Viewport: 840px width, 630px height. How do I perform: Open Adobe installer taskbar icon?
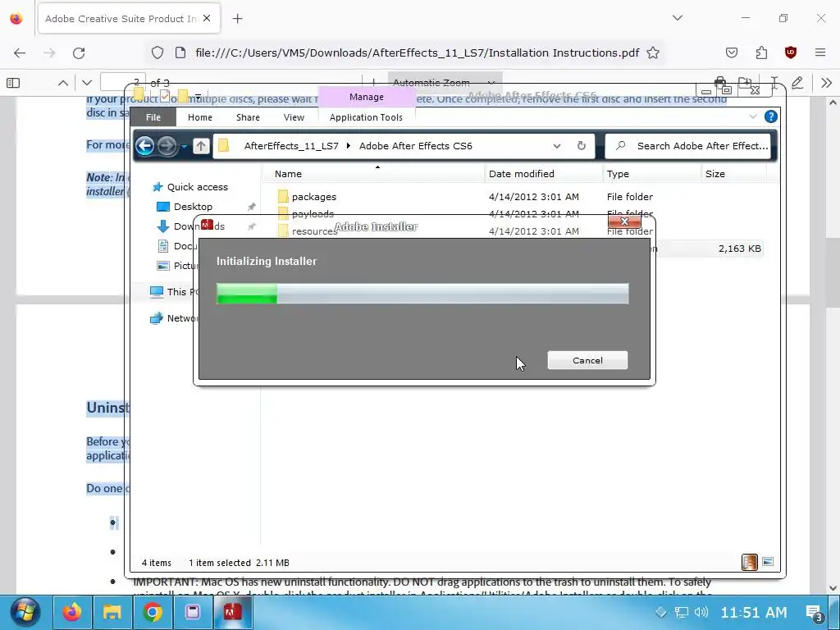coord(232,612)
